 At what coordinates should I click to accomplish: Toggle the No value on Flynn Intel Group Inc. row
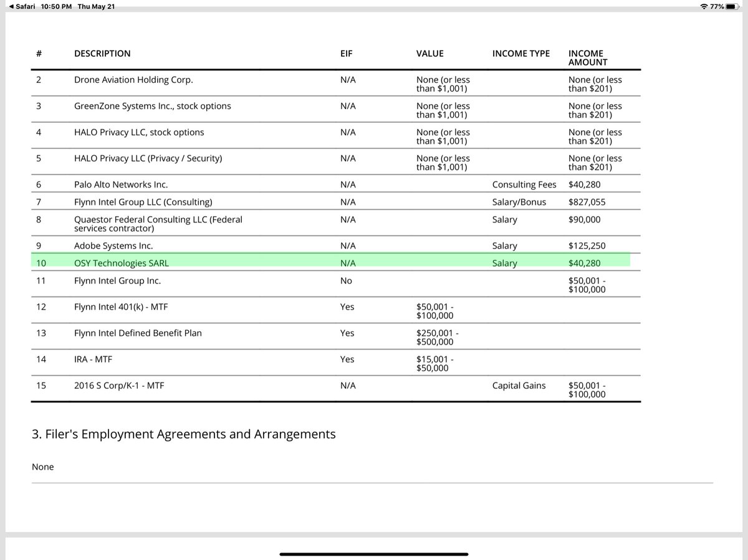click(x=345, y=281)
